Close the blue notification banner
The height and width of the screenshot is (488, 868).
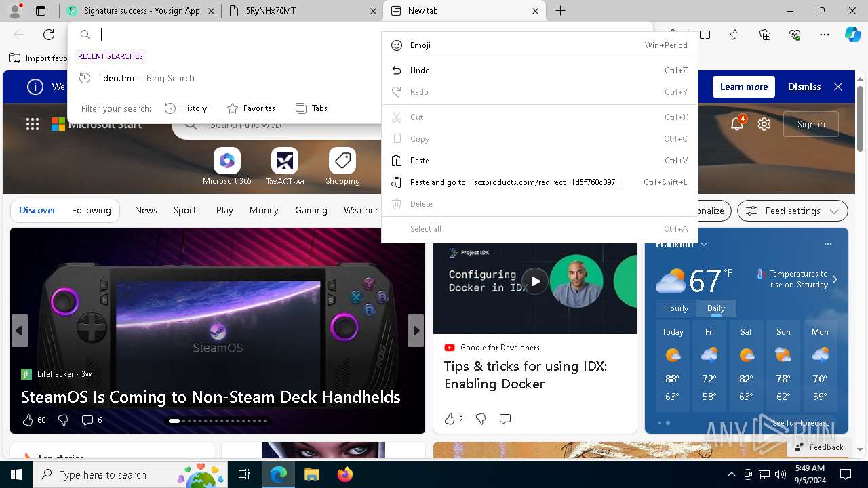(838, 87)
